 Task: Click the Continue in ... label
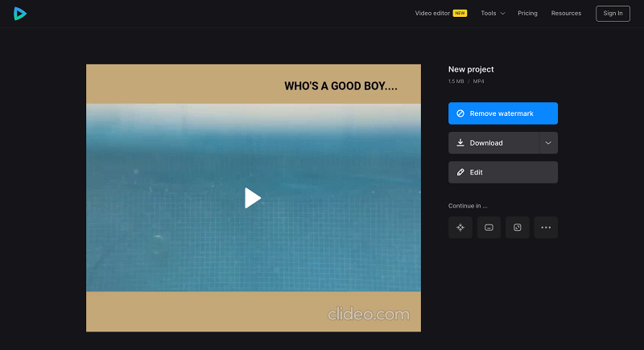pos(468,206)
